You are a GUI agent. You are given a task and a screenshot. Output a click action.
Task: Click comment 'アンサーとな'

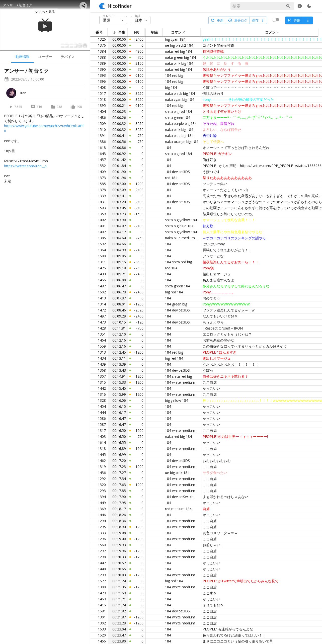click(213, 256)
